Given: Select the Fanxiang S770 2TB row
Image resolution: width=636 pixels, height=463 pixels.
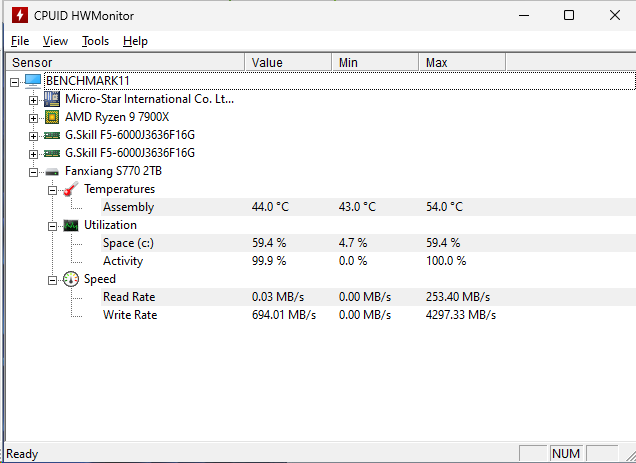Looking at the screenshot, I should click(113, 171).
